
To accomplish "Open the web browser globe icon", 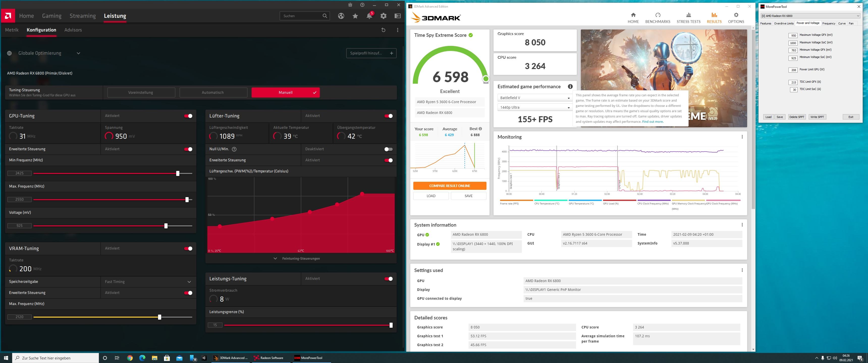I will pyautogui.click(x=341, y=16).
